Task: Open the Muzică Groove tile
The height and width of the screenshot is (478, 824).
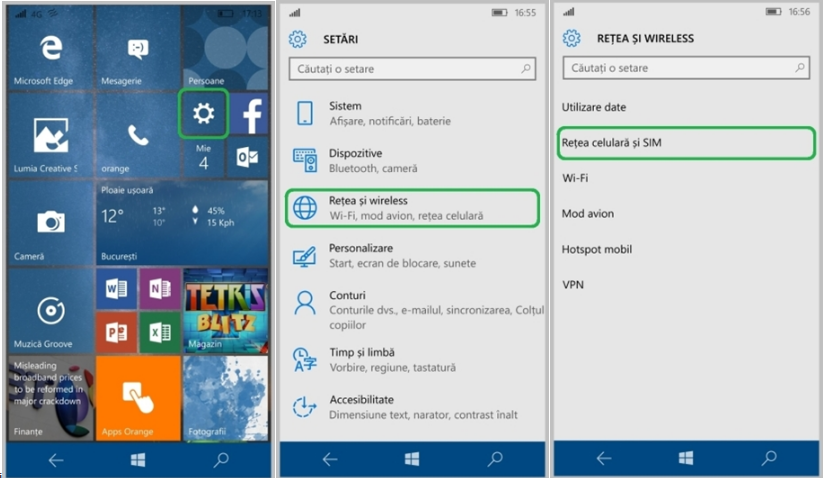Action: [50, 310]
